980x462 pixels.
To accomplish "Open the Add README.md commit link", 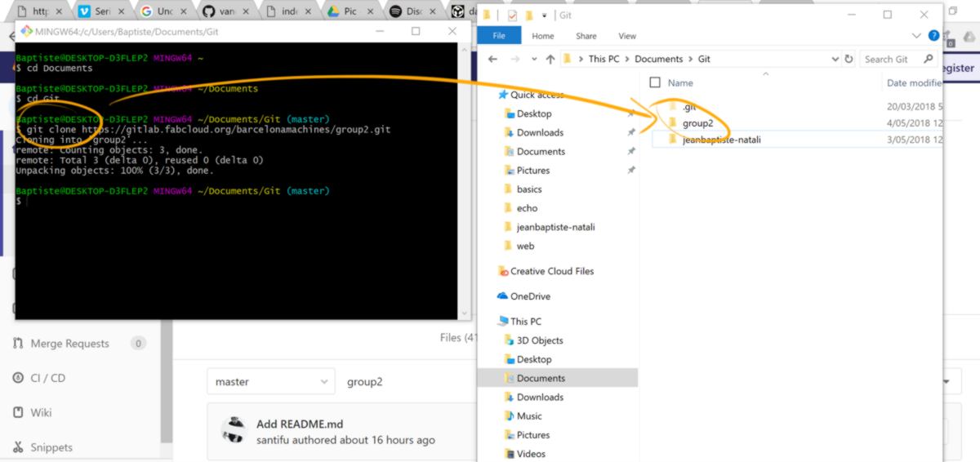I will coord(300,424).
